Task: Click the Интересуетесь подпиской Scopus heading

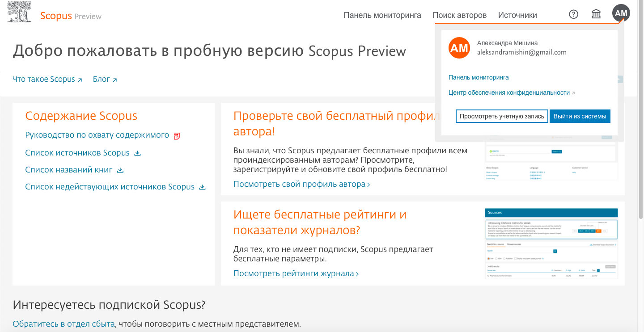Action: click(109, 305)
